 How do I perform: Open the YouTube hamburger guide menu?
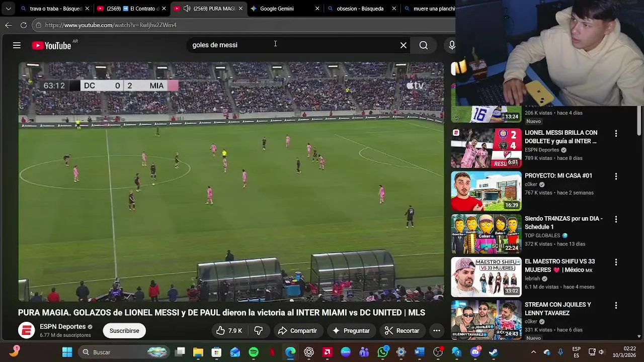point(17,45)
